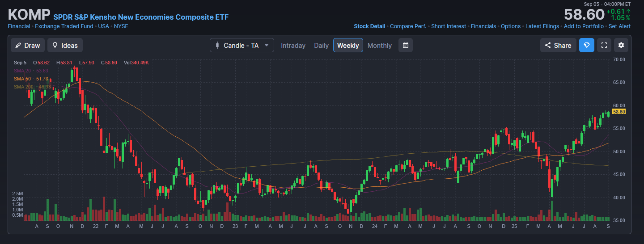Click Add to Portfolio
Image resolution: width=644 pixels, height=244 pixels.
tap(584, 26)
